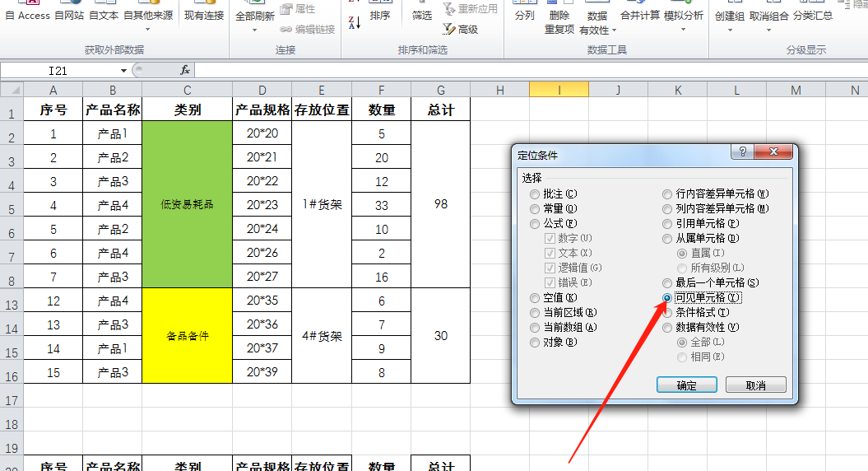This screenshot has height=471, width=868.
Task: Select the 对象 radio option
Action: [x=534, y=343]
